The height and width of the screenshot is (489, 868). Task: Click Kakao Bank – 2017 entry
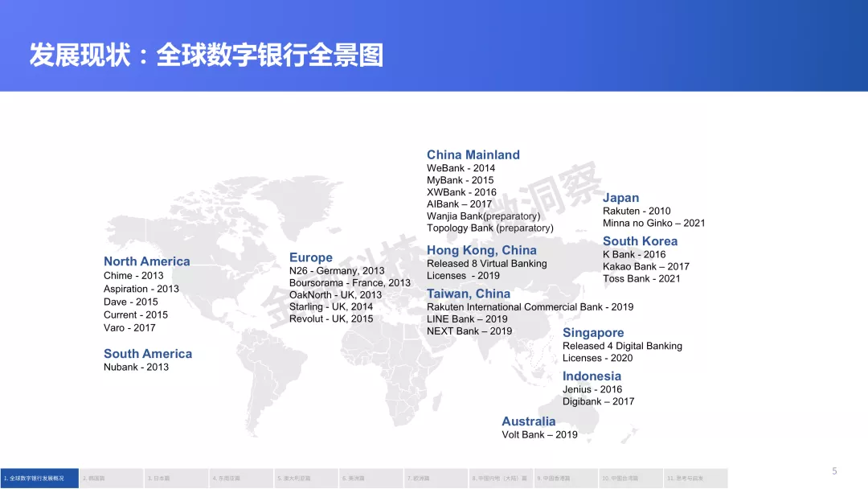coord(646,267)
